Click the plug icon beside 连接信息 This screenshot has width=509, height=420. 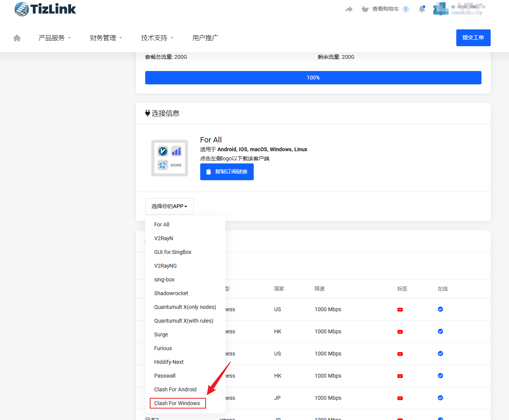(x=148, y=113)
